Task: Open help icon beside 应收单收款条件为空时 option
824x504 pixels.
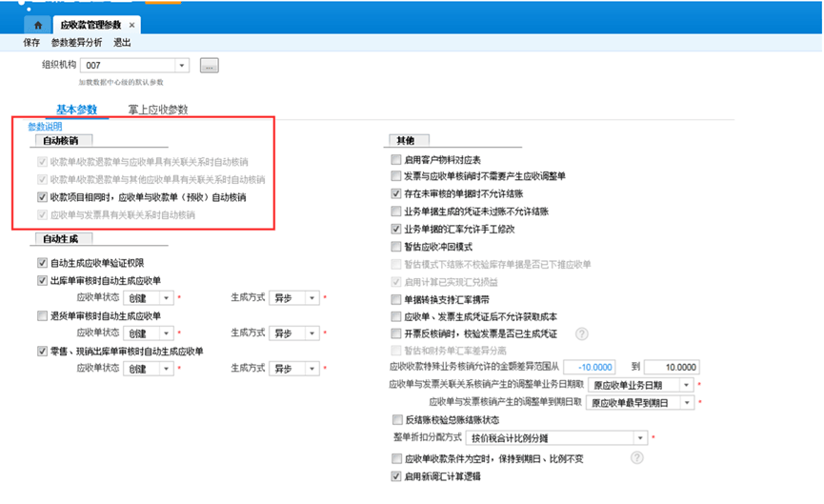Action: coord(636,457)
